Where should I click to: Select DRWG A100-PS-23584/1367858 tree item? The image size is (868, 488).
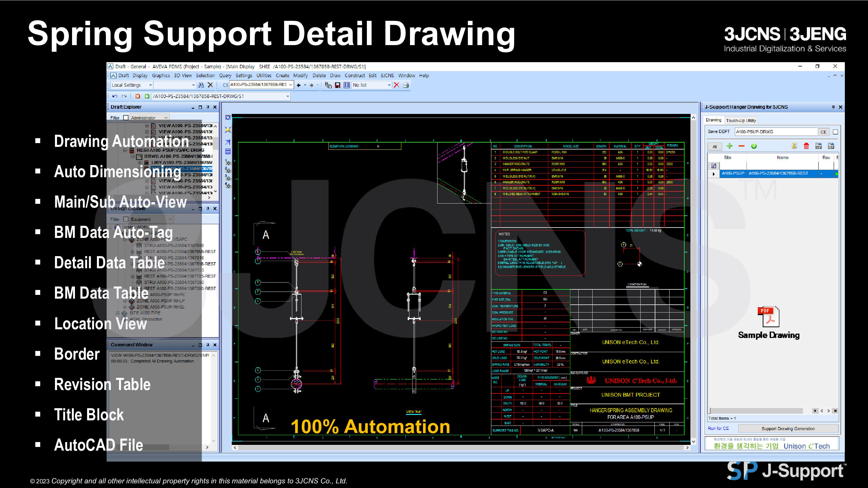179,156
